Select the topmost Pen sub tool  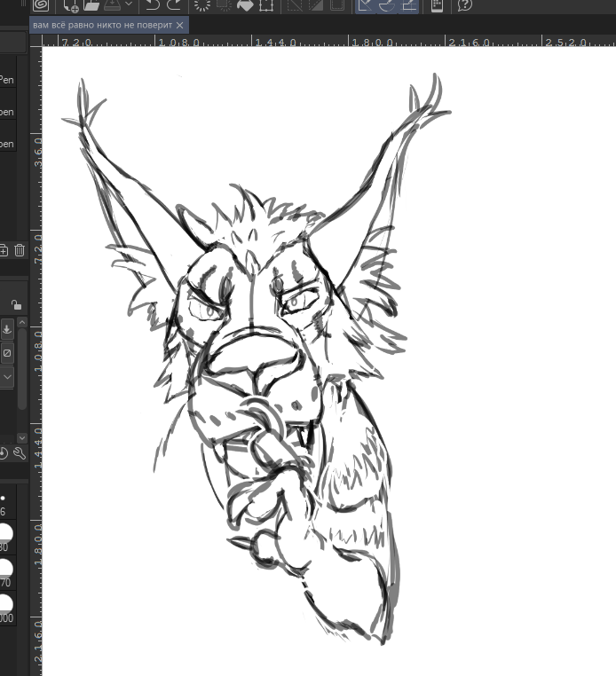click(x=6, y=80)
